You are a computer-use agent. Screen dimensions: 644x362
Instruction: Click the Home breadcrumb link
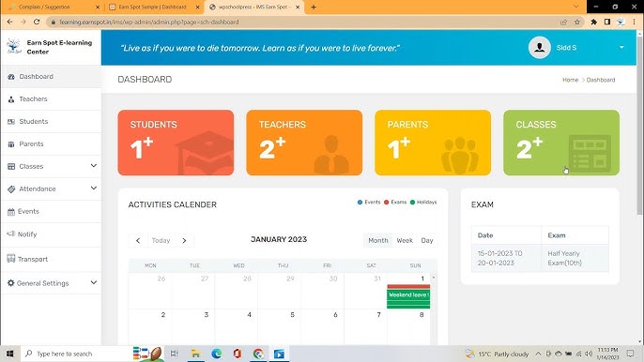(570, 80)
